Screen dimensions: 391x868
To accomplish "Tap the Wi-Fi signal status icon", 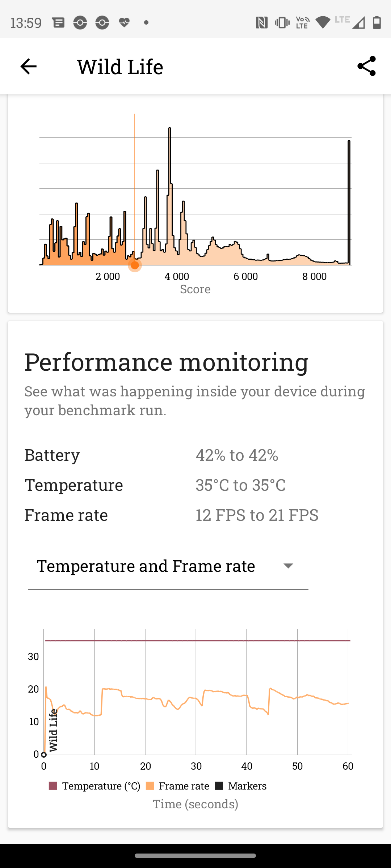I will pos(323,23).
